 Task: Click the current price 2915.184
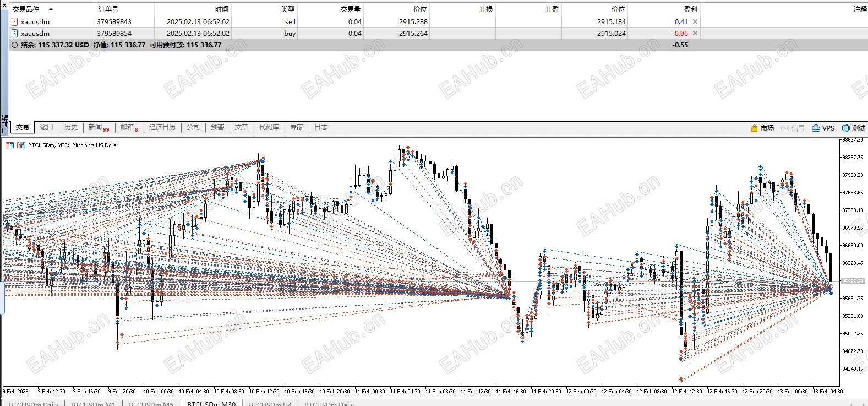point(612,21)
